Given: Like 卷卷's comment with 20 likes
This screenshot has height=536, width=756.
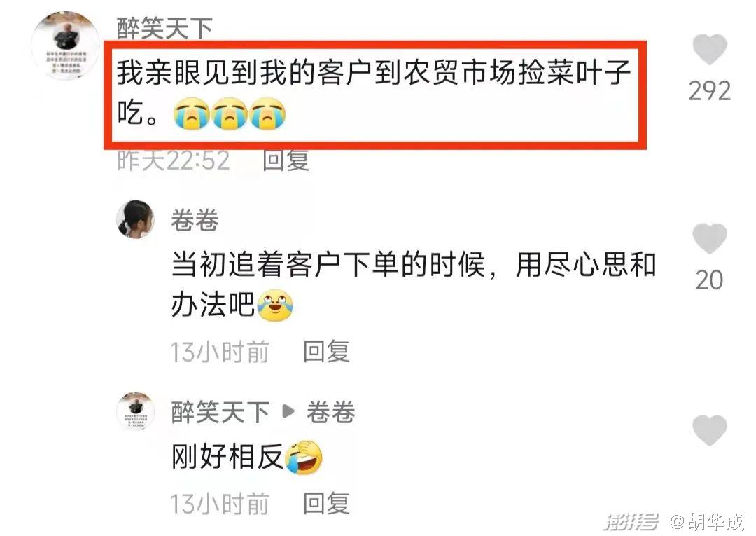Looking at the screenshot, I should (709, 238).
